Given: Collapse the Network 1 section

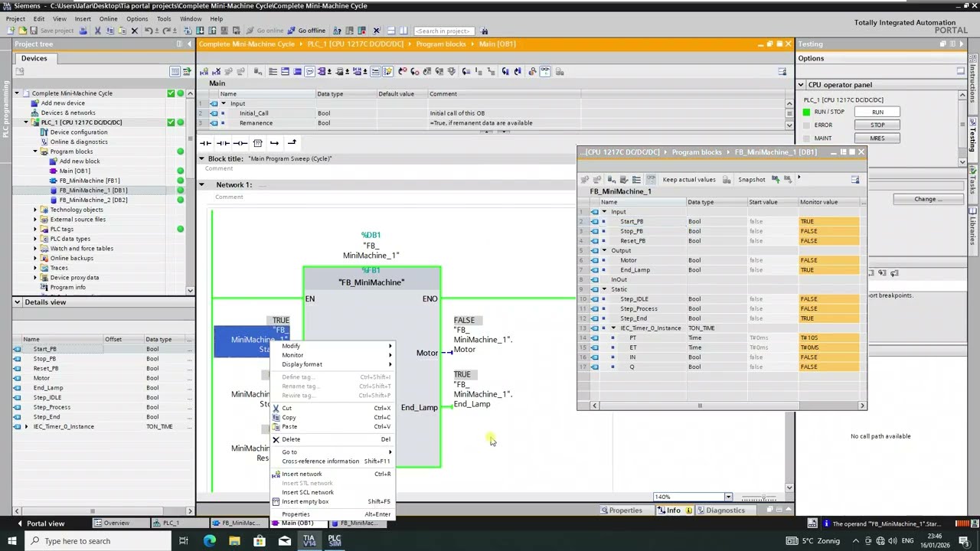Looking at the screenshot, I should (x=202, y=184).
